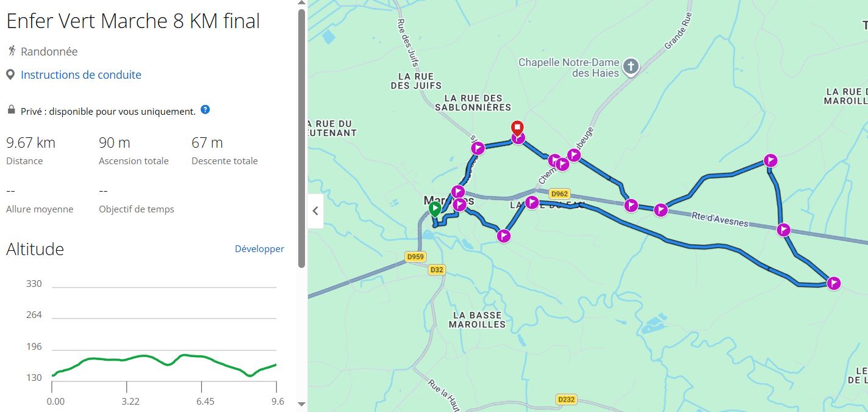Image resolution: width=868 pixels, height=412 pixels.
Task: Click the course title Enfer Vert Marche
Action: [x=133, y=21]
